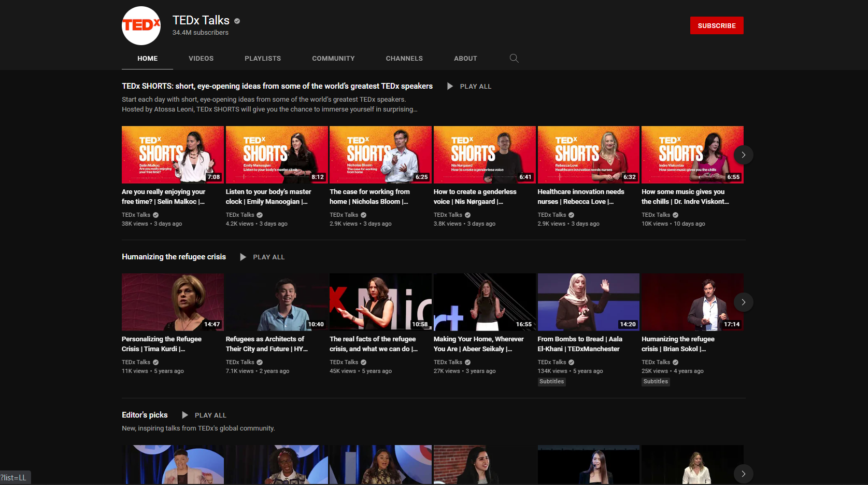The width and height of the screenshot is (868, 485).
Task: Click PLAY ALL for TEDx SHORTS
Action: [x=475, y=86]
